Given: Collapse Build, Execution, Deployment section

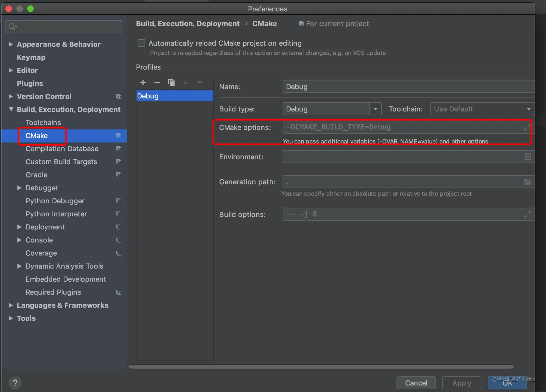Looking at the screenshot, I should 11,109.
